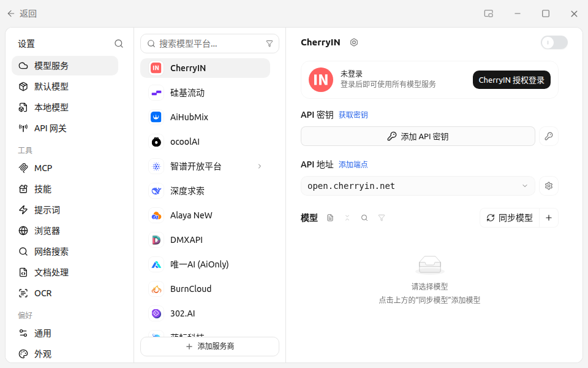
Task: Click the model list document icon
Action: [x=330, y=218]
